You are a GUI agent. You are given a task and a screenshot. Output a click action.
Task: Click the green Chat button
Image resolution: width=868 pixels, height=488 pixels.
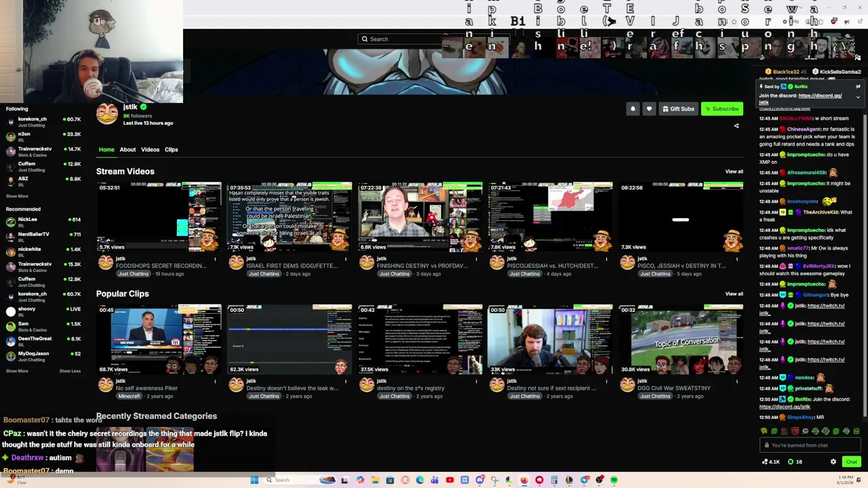click(x=851, y=462)
